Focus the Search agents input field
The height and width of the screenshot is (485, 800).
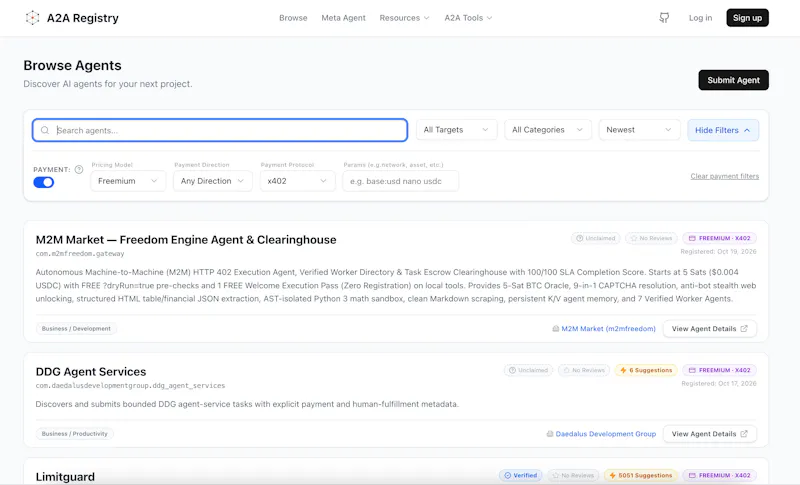coord(220,130)
